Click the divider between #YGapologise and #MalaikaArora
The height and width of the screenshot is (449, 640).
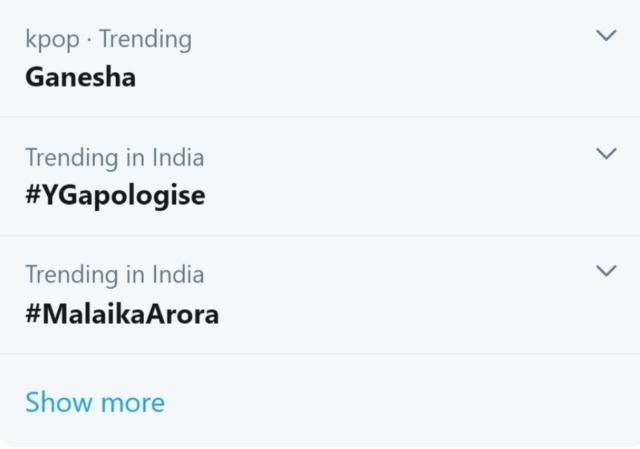[320, 236]
